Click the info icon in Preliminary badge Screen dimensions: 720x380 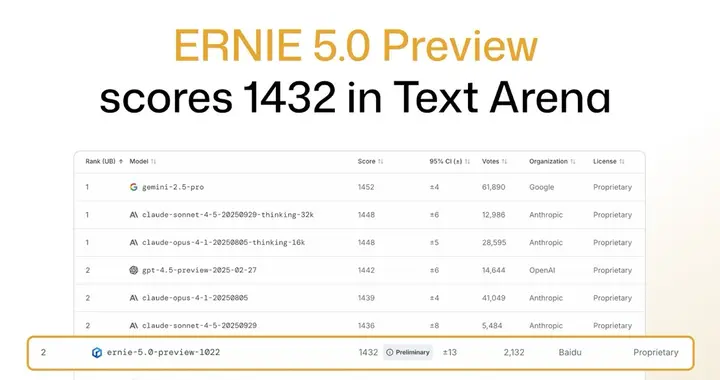click(x=390, y=352)
